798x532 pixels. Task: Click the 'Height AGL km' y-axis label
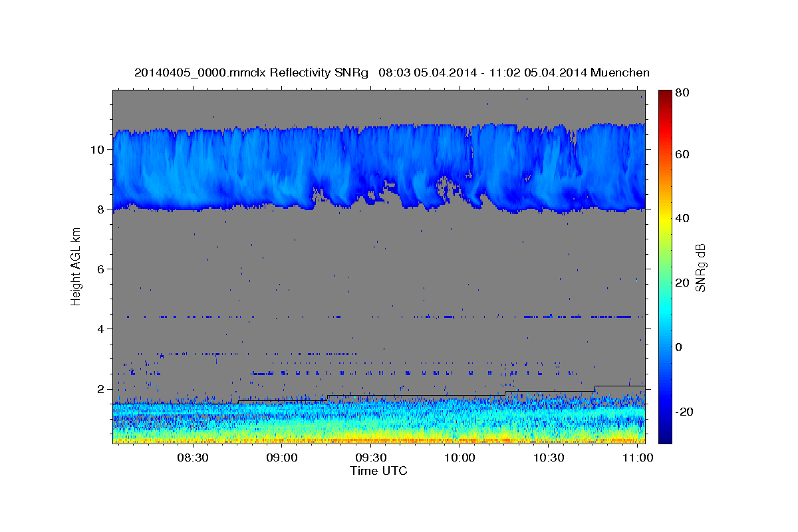(x=76, y=266)
